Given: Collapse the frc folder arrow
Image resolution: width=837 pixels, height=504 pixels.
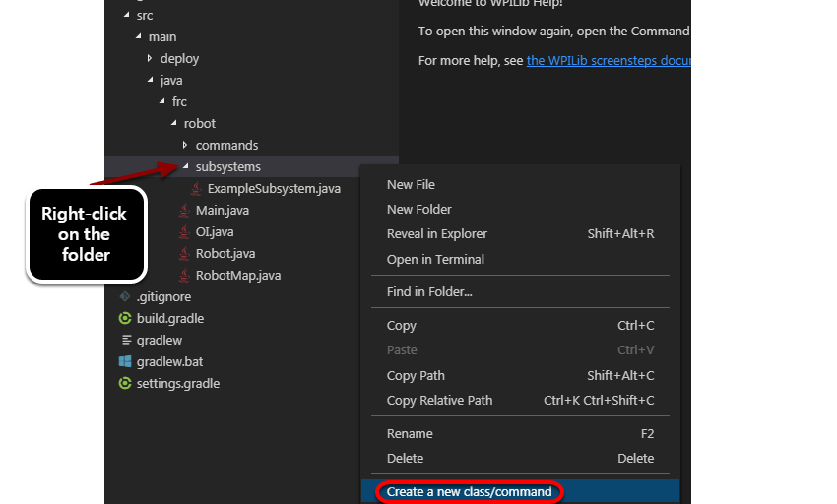Looking at the screenshot, I should [x=162, y=101].
